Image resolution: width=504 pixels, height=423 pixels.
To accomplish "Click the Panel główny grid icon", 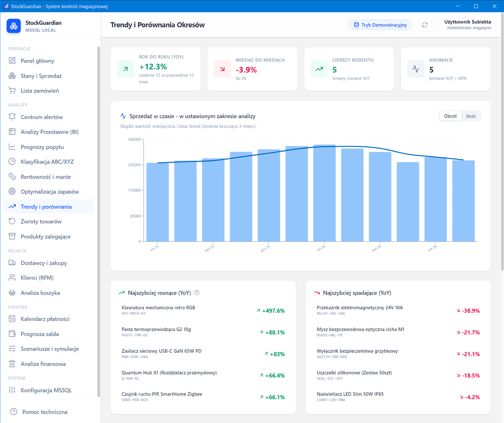I will (12, 61).
